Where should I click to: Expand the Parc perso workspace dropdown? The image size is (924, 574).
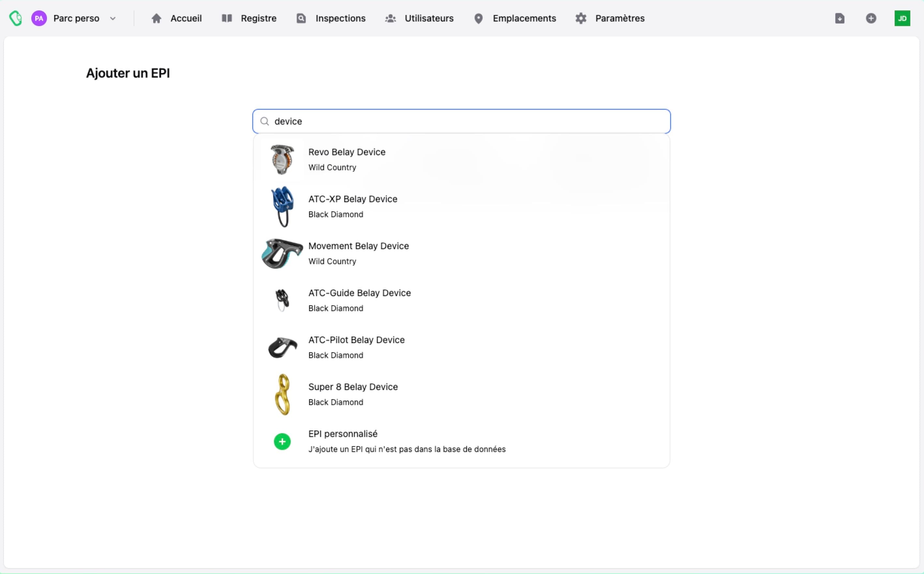[x=113, y=18]
